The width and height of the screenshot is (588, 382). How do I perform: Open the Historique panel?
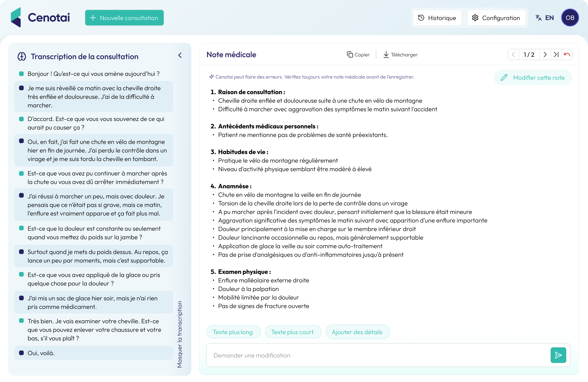[437, 18]
